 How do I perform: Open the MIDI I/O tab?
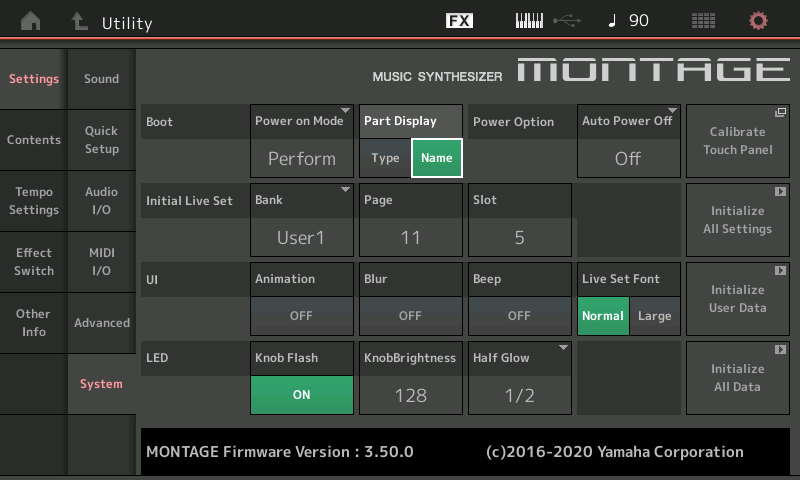tap(101, 262)
